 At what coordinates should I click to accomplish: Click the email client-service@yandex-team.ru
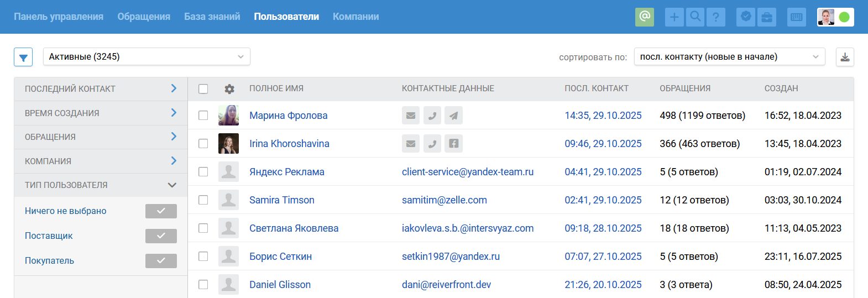tap(468, 172)
